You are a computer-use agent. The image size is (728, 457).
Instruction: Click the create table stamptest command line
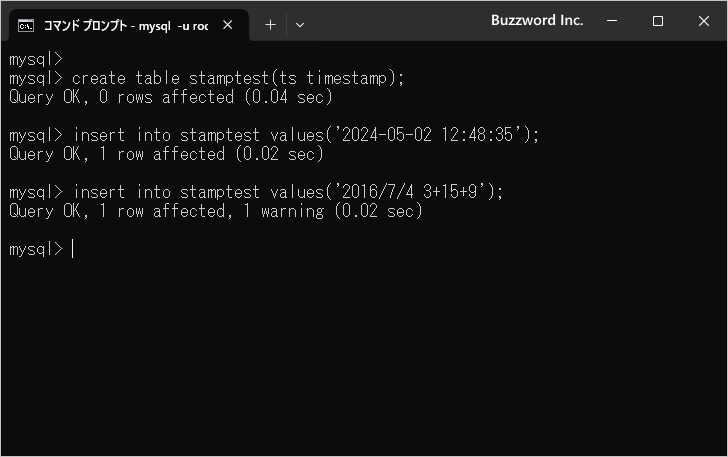point(207,78)
